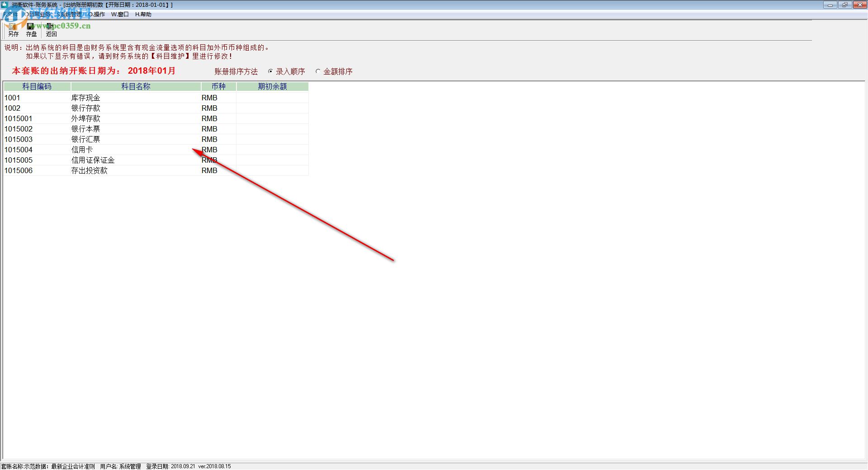Click the 库存现金 account name
868x470 pixels.
coord(86,98)
